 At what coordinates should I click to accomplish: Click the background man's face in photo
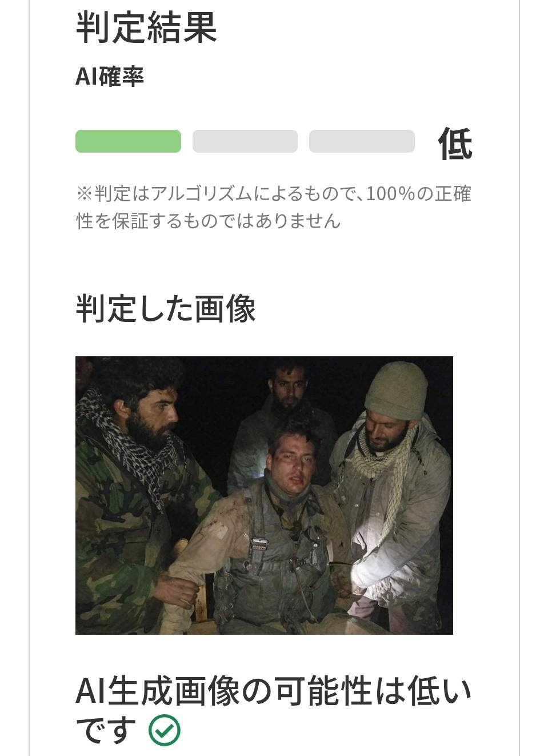289,387
